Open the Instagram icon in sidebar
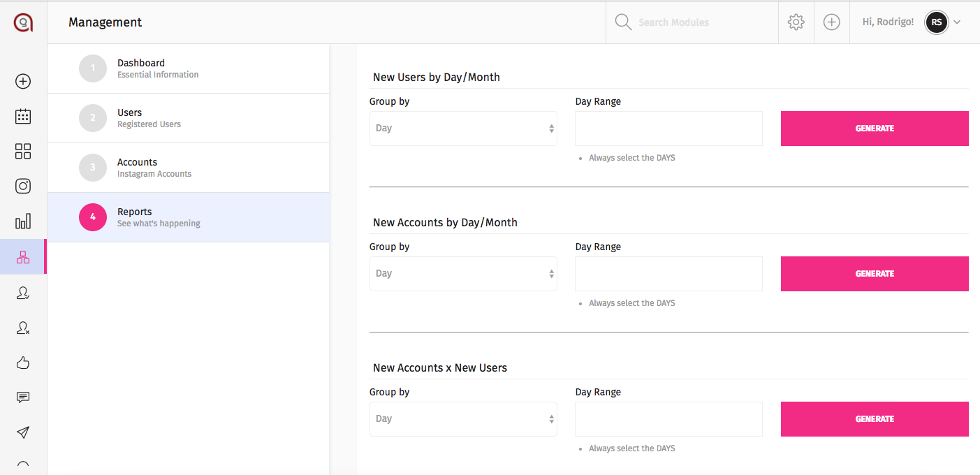 (23, 187)
